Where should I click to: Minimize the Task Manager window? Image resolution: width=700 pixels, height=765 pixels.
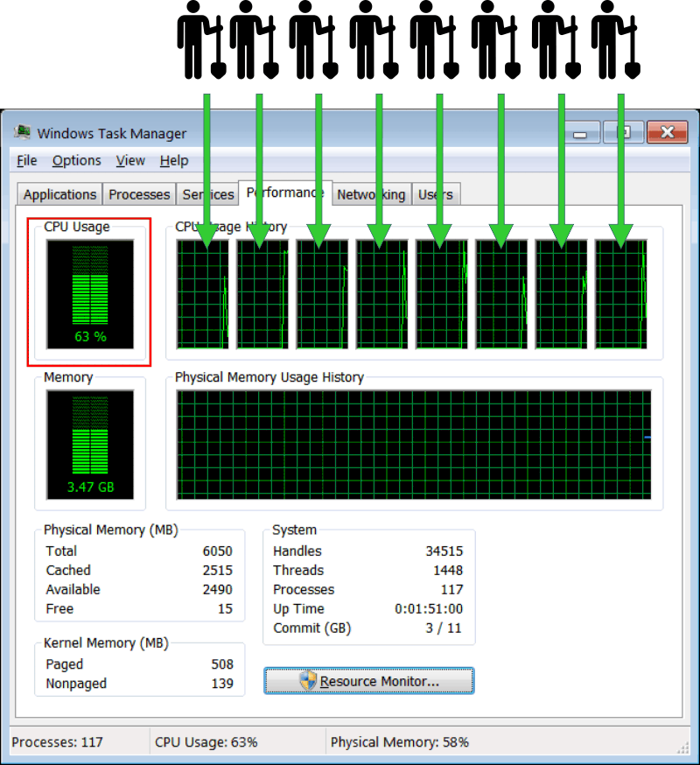pos(580,132)
